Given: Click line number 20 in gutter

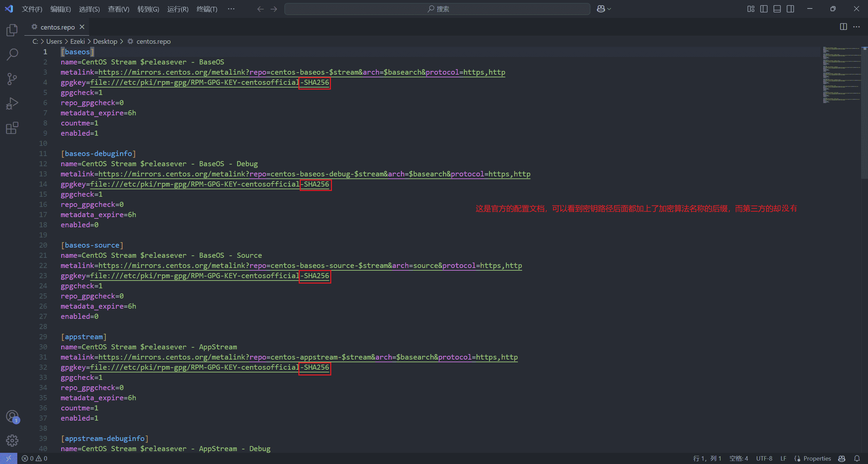Looking at the screenshot, I should point(43,245).
